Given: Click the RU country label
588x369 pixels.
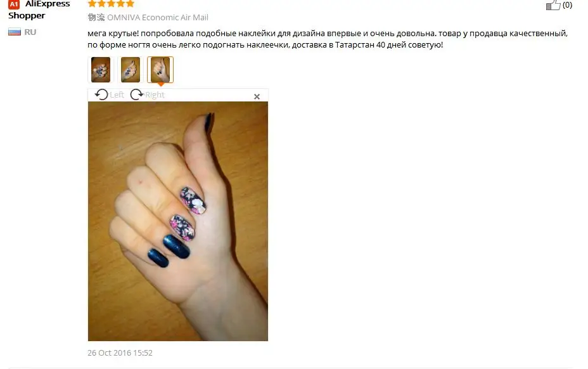Looking at the screenshot, I should pyautogui.click(x=30, y=32).
